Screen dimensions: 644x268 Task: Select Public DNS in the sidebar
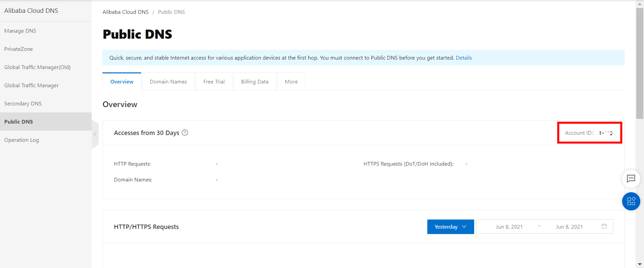click(x=46, y=122)
